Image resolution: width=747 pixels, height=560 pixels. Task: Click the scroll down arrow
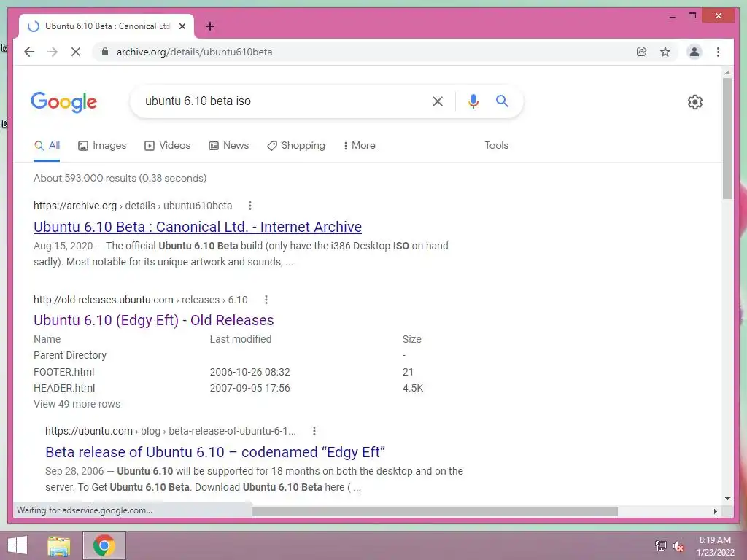(x=727, y=499)
